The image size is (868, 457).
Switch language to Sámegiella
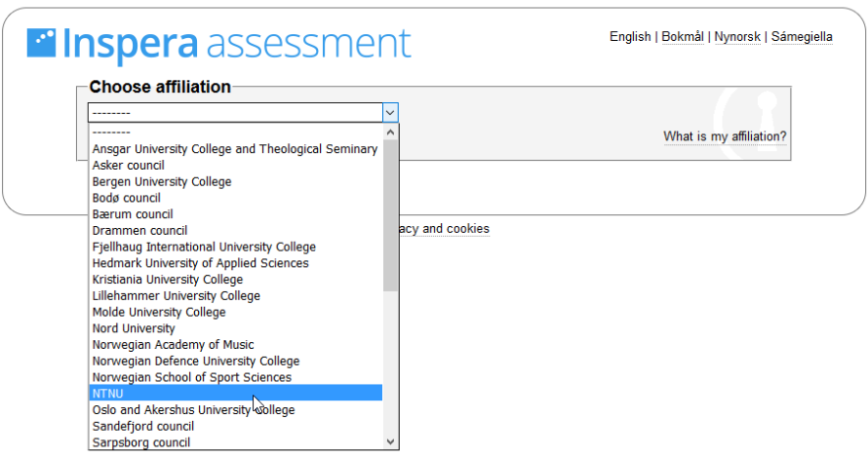pyautogui.click(x=802, y=36)
